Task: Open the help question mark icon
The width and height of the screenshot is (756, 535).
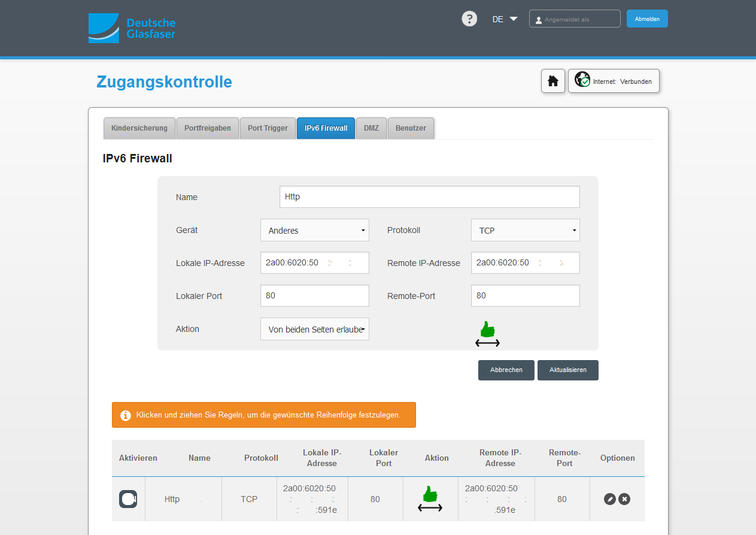Action: [469, 19]
